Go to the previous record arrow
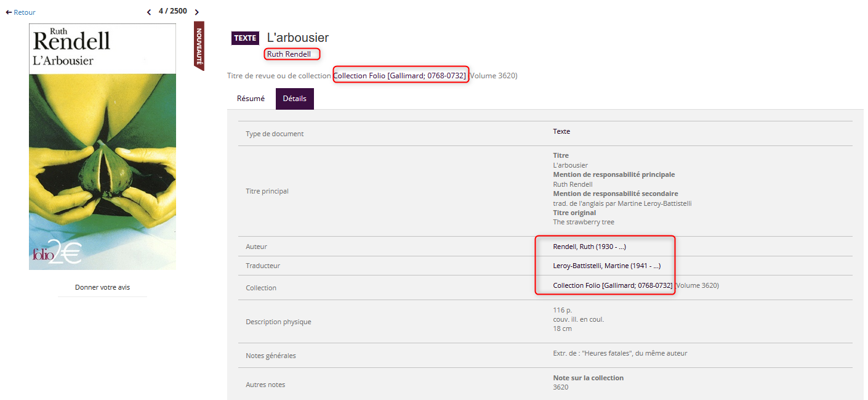This screenshot has width=868, height=400. point(149,12)
